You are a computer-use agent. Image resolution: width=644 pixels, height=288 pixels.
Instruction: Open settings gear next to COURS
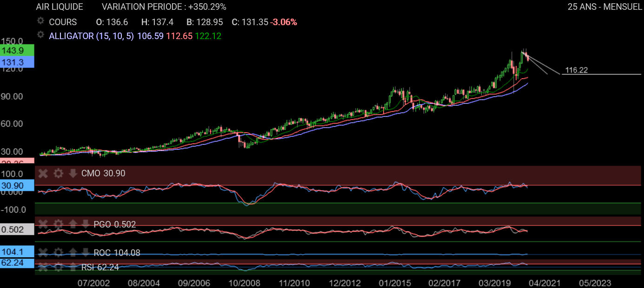[40, 21]
